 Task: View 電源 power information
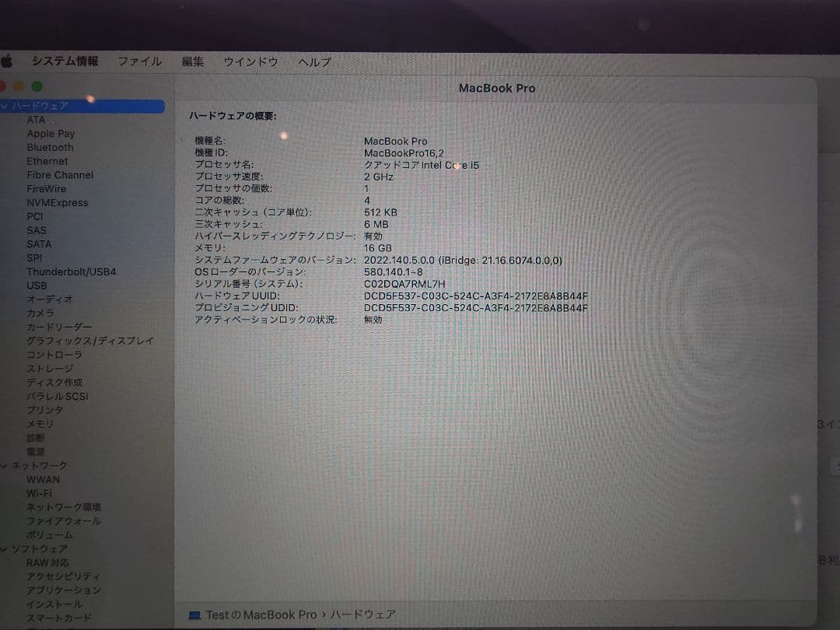pos(35,451)
